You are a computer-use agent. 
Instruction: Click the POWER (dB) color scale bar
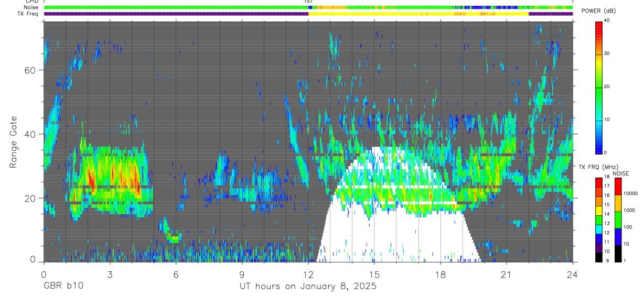click(x=599, y=86)
